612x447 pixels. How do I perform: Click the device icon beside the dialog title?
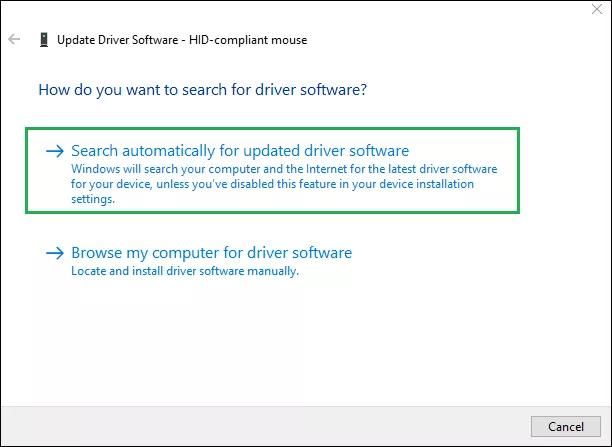tap(44, 40)
